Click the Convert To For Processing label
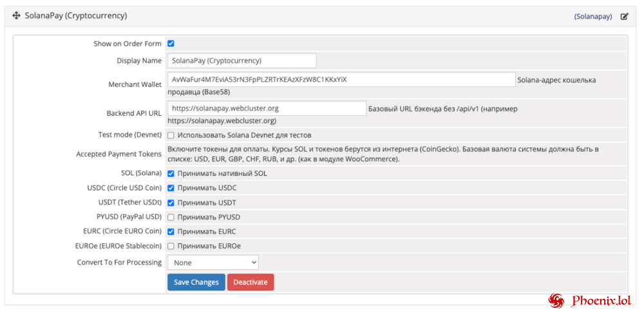644x311 pixels. click(120, 262)
